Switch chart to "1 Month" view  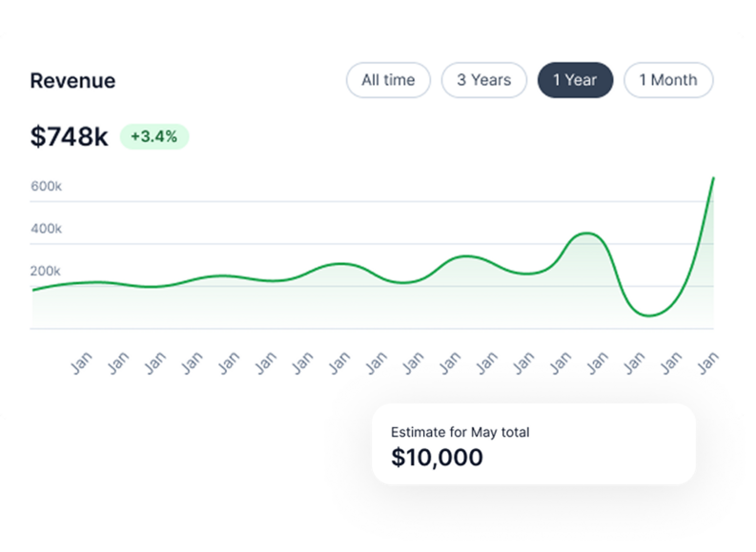[667, 80]
